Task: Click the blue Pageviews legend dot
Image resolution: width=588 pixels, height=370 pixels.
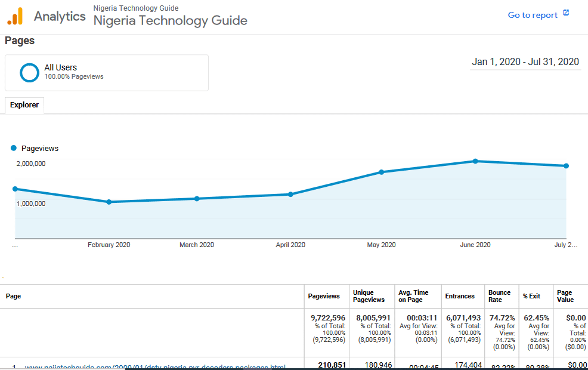Action: click(14, 148)
